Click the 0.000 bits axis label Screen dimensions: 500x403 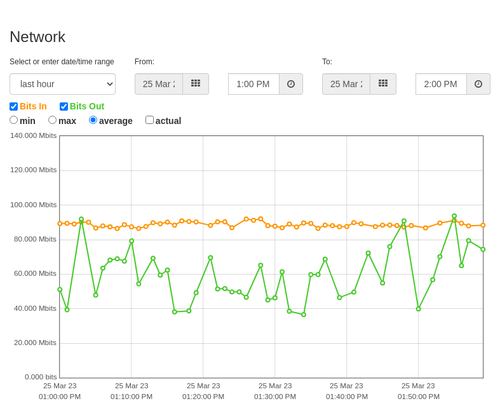tap(41, 377)
